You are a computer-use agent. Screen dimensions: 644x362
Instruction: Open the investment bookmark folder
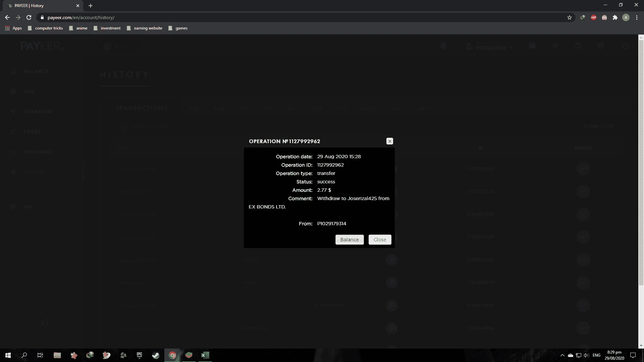click(107, 28)
